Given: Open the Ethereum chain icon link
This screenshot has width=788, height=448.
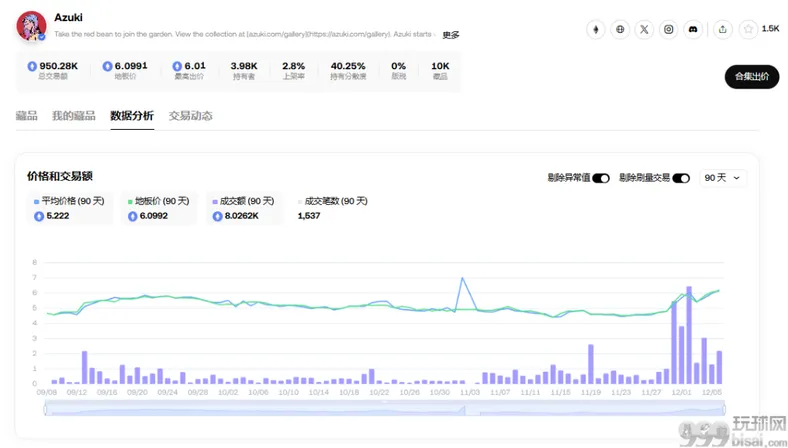Looking at the screenshot, I should (596, 29).
